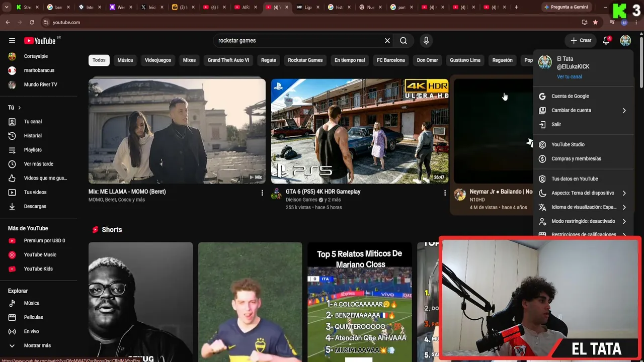Select the Mixes filter chip
This screenshot has width=644, height=362.
[x=189, y=60]
